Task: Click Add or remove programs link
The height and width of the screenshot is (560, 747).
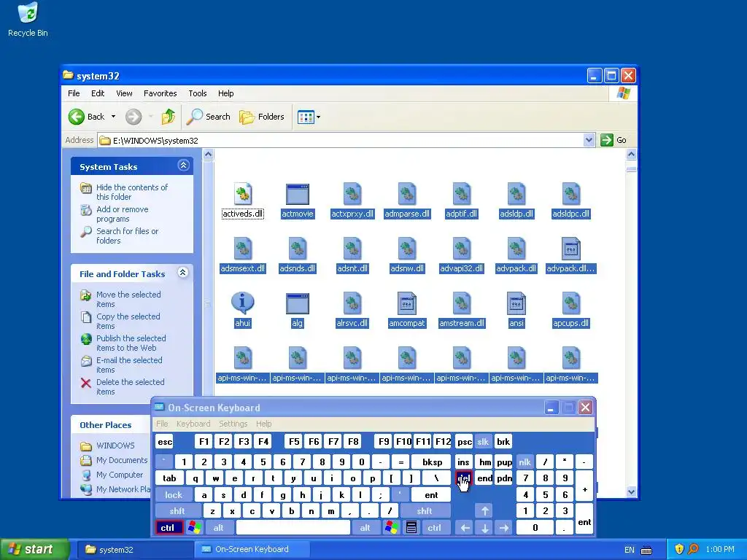Action: pyautogui.click(x=123, y=214)
